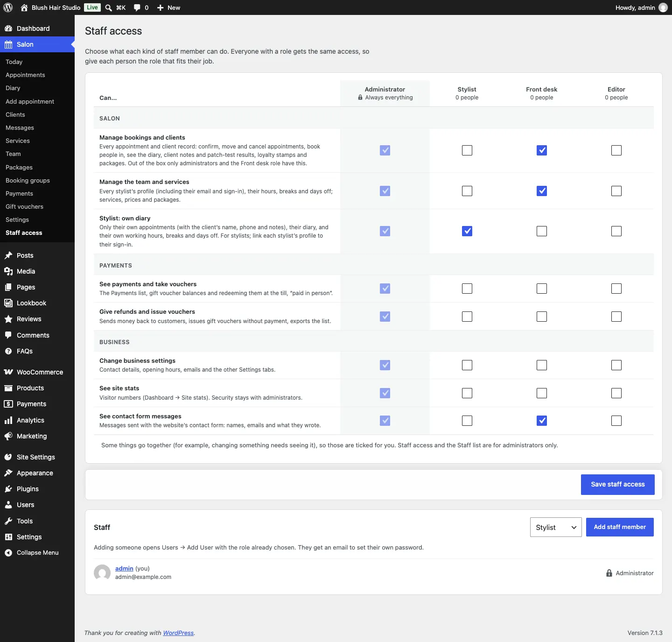Follow the WordPress link in the footer

click(x=178, y=633)
